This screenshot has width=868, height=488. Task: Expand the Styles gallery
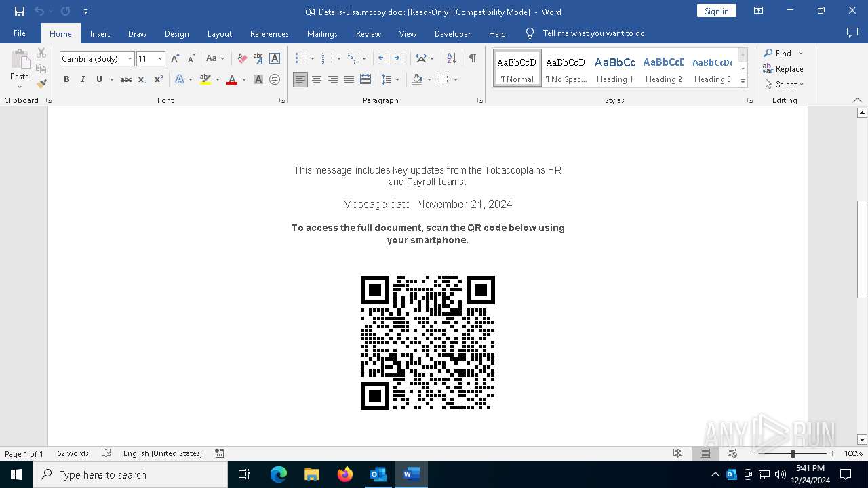tap(743, 82)
